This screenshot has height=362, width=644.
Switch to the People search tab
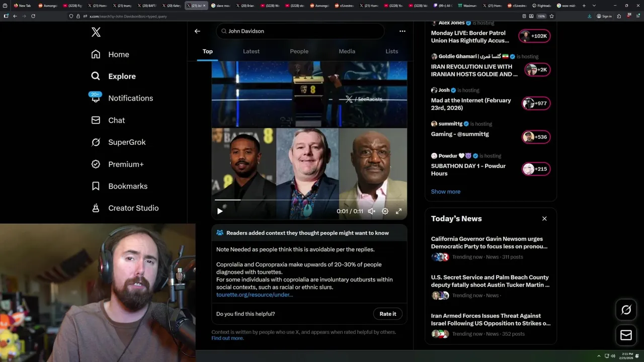click(299, 51)
